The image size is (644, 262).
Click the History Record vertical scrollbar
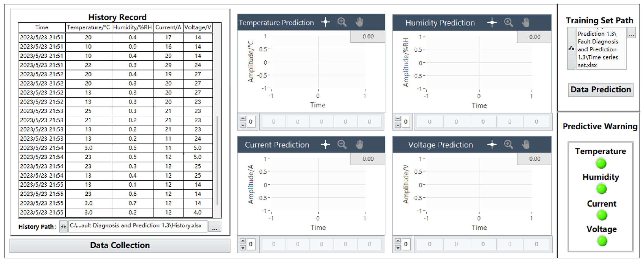217,160
